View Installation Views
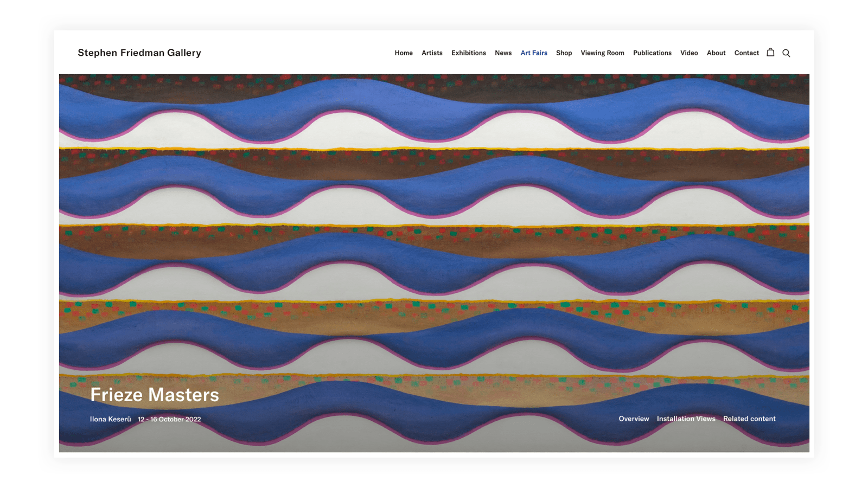 [x=686, y=419]
